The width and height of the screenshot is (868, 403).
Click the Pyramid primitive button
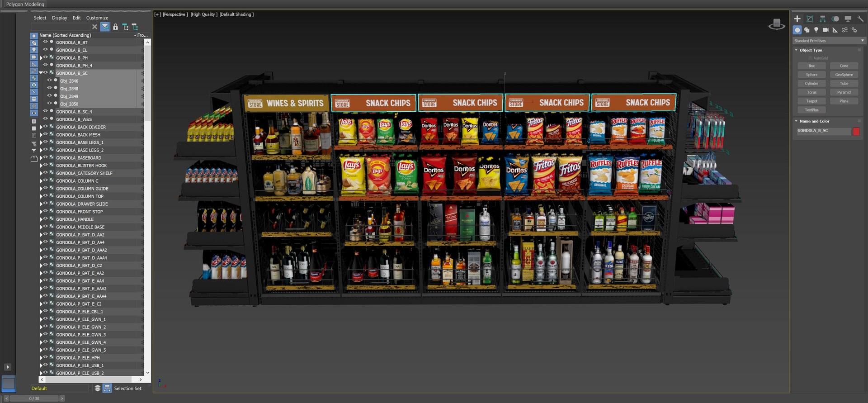(x=844, y=92)
